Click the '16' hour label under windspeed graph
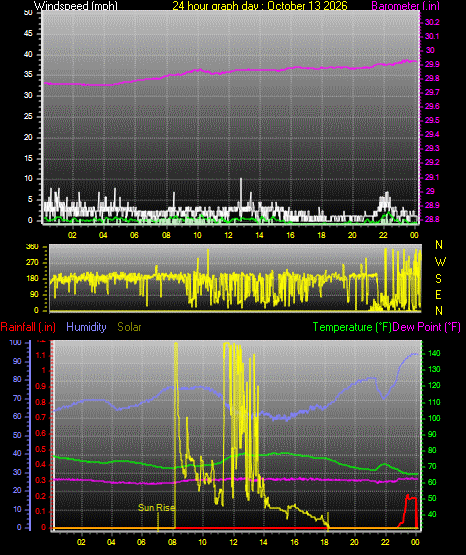This screenshot has height=555, width=466. pos(290,235)
